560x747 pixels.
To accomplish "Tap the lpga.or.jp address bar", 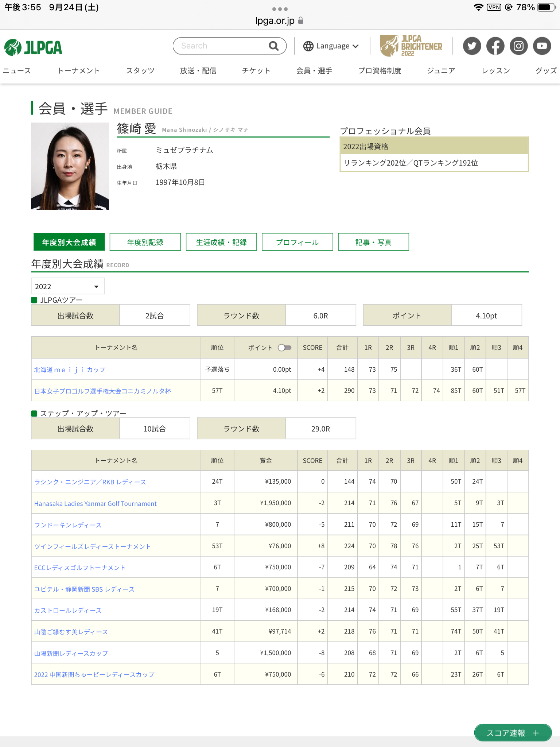I will [x=275, y=20].
